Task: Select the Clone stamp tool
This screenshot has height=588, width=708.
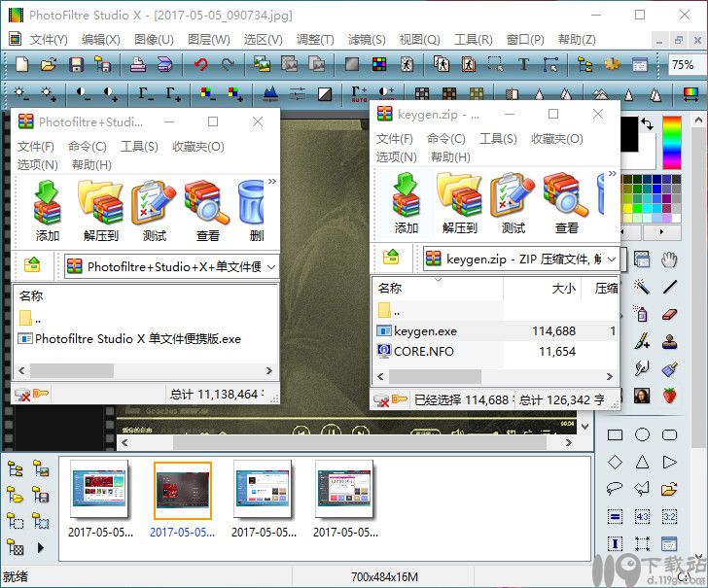Action: click(x=670, y=341)
